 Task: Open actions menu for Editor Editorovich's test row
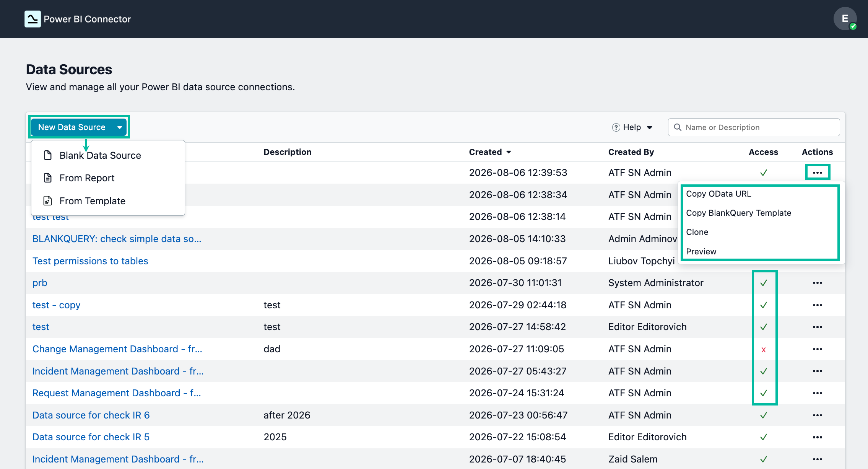click(x=818, y=327)
